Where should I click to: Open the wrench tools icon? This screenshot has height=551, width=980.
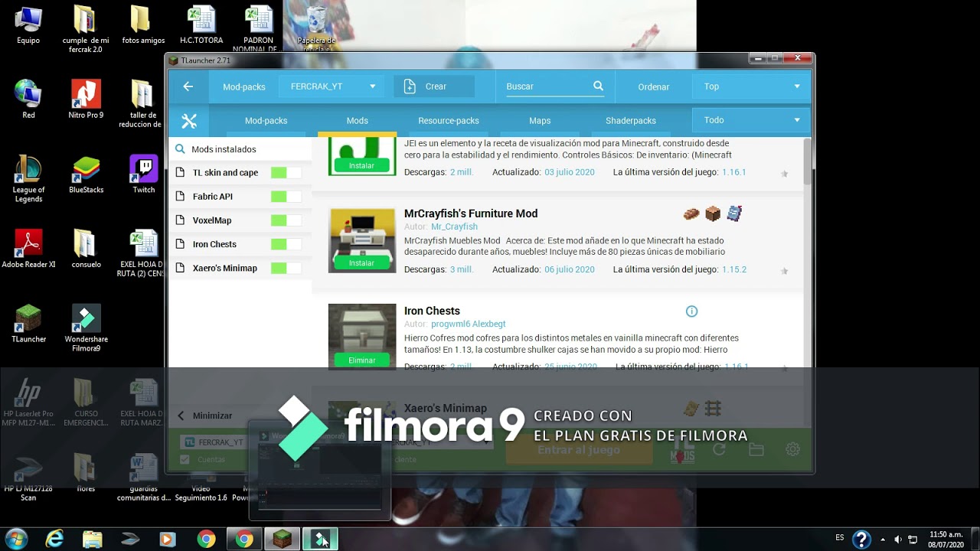point(189,121)
